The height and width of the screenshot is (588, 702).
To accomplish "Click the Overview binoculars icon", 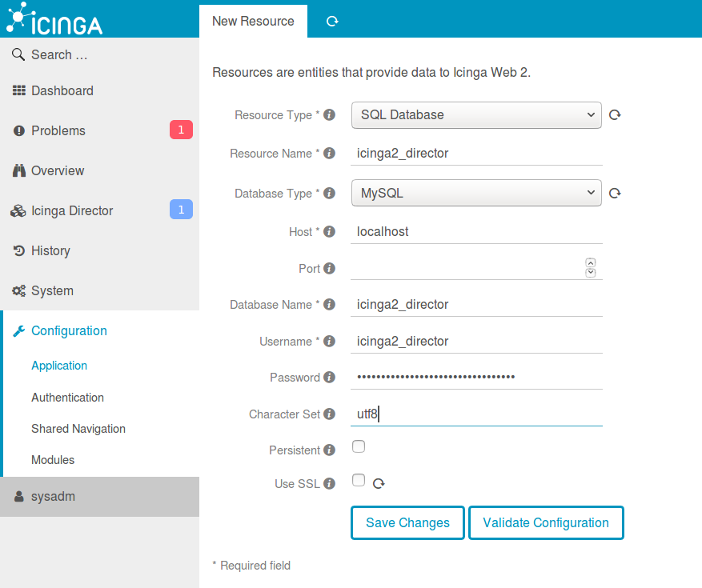I will click(x=18, y=170).
